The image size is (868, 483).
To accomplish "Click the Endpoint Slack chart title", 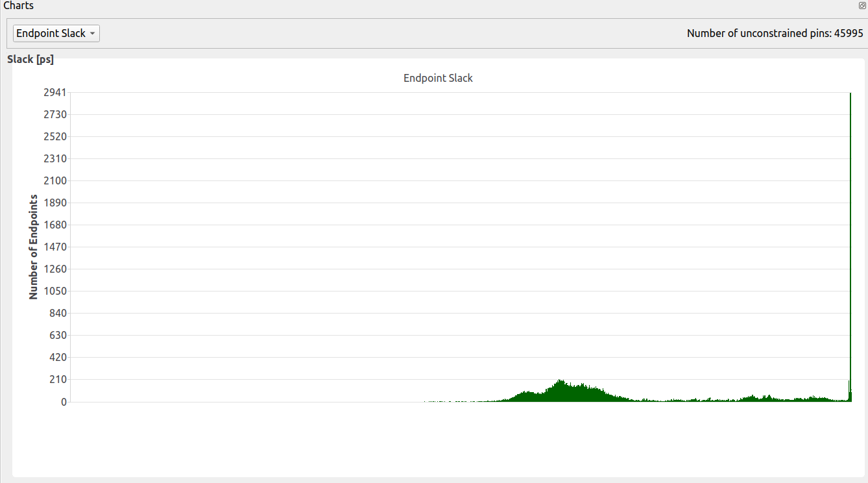I will coord(438,77).
